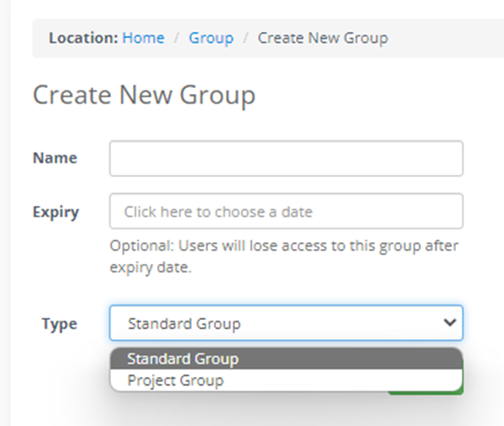Viewport: 504px width, 426px height.
Task: Go to the Group breadcrumb link
Action: [211, 39]
